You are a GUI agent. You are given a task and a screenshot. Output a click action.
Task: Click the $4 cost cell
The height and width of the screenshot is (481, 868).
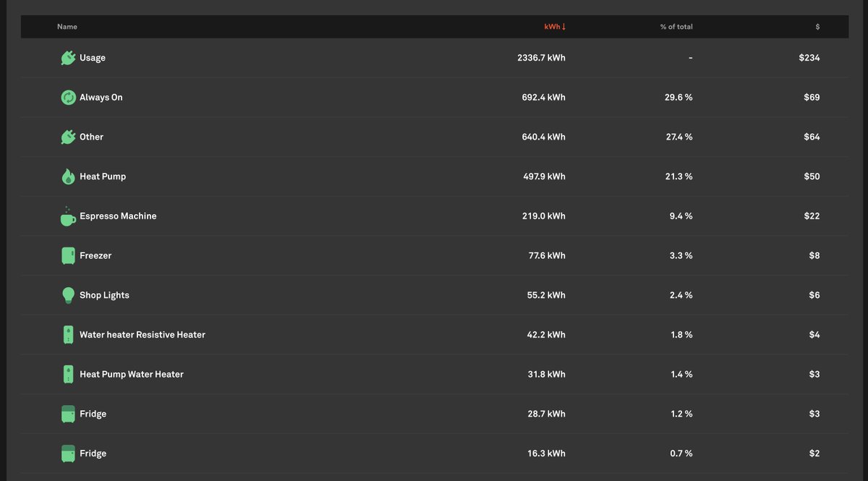[x=814, y=335]
